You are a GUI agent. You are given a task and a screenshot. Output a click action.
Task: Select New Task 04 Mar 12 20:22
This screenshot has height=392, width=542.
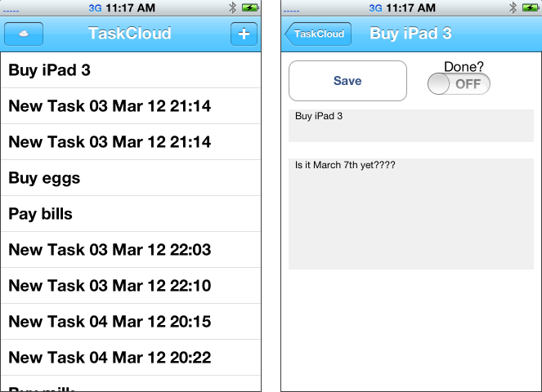click(x=131, y=358)
